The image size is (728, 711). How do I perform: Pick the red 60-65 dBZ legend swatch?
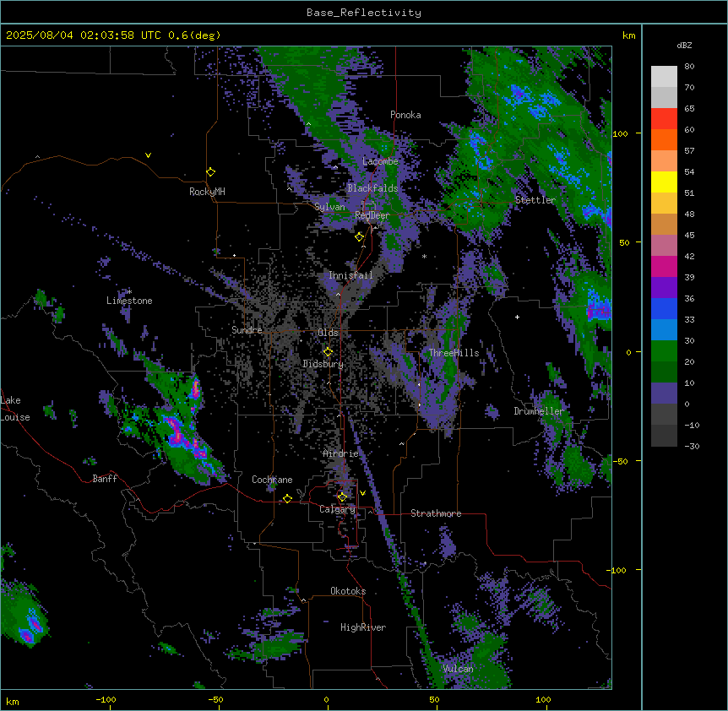point(664,118)
